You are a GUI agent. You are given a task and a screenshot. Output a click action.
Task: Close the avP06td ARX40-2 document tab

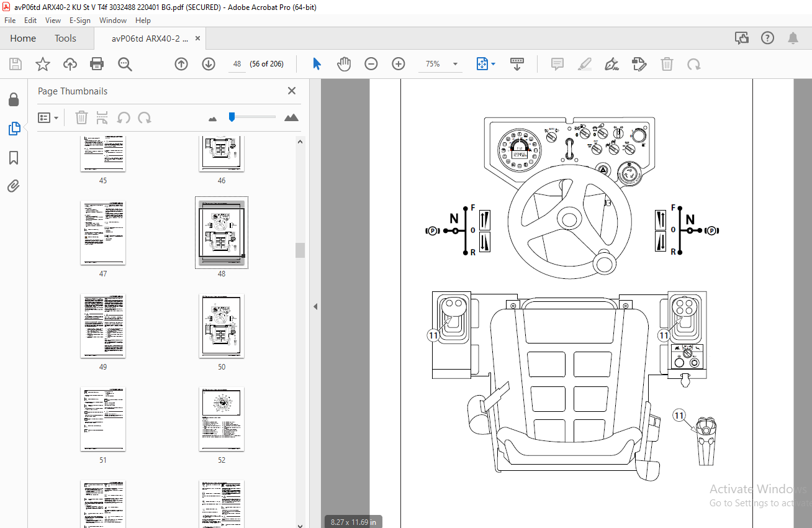tap(198, 39)
